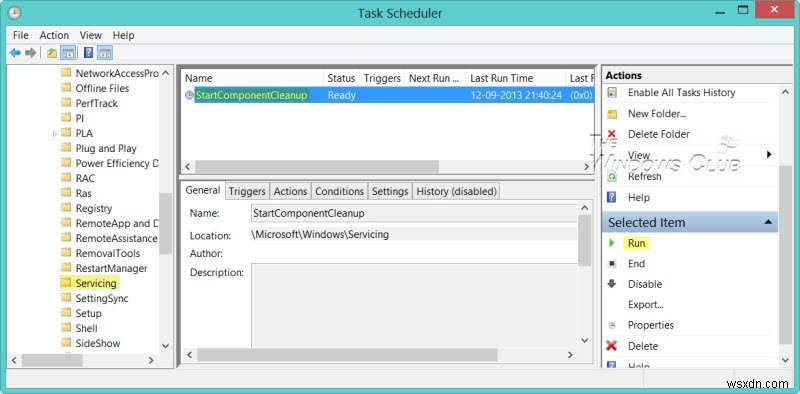Click the General tab scroll down arrow
Screen dimensions: 800x394
585,340
